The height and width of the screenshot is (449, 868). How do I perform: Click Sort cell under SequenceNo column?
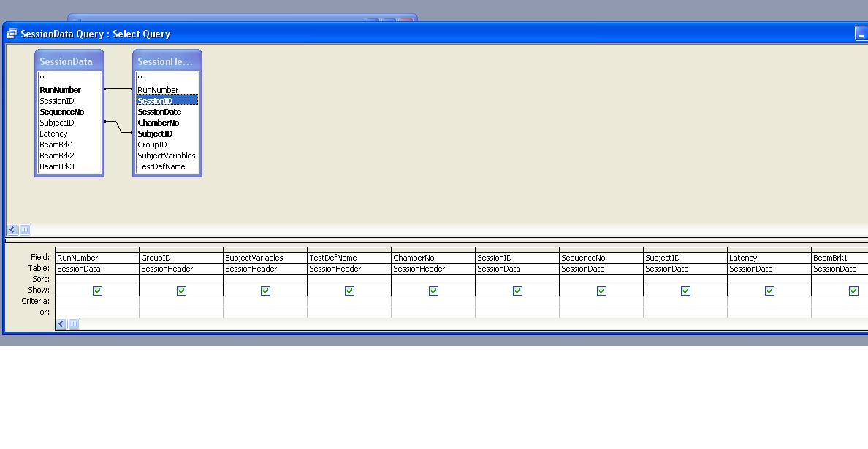tap(601, 280)
